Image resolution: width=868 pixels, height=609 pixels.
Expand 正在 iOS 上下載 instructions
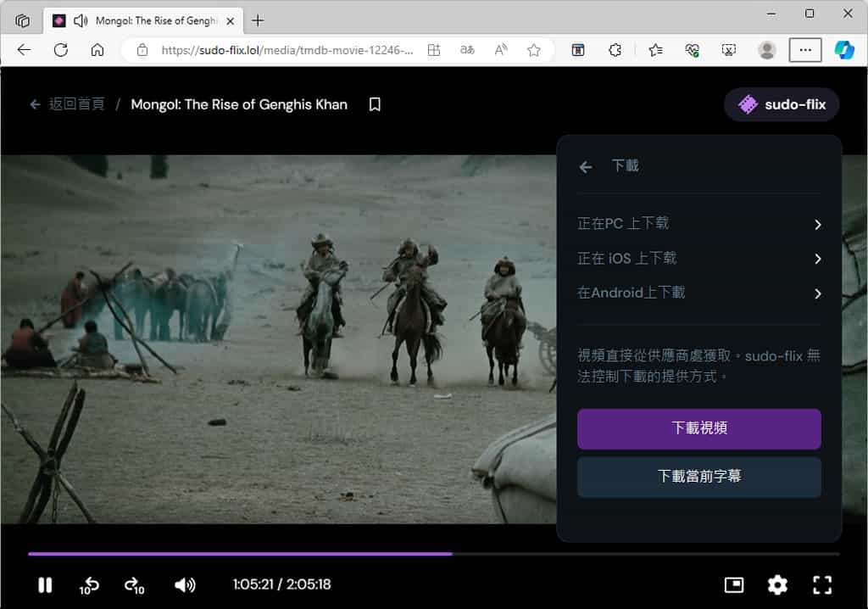(x=698, y=259)
